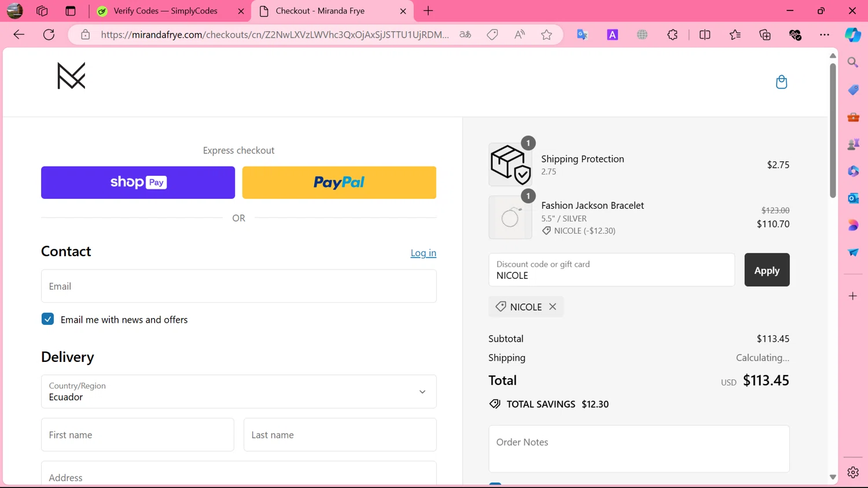
Task: Close the Checkout - Miranda Frye tab
Action: 403,11
